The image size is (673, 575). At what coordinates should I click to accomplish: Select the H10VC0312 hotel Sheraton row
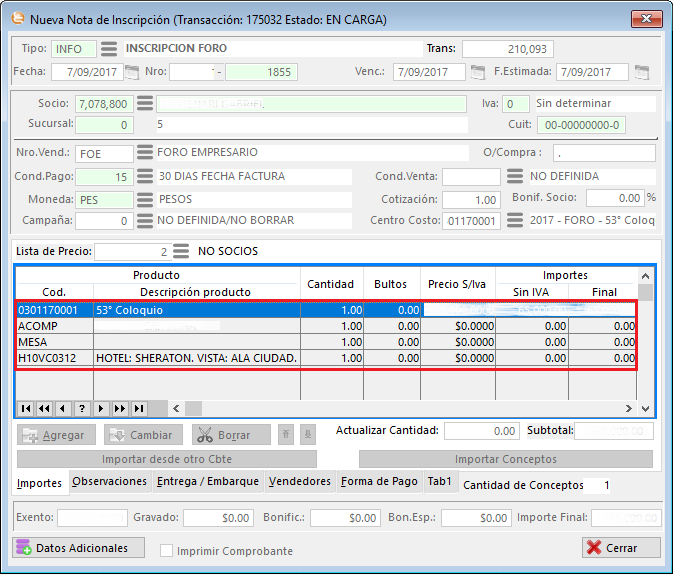click(x=196, y=358)
